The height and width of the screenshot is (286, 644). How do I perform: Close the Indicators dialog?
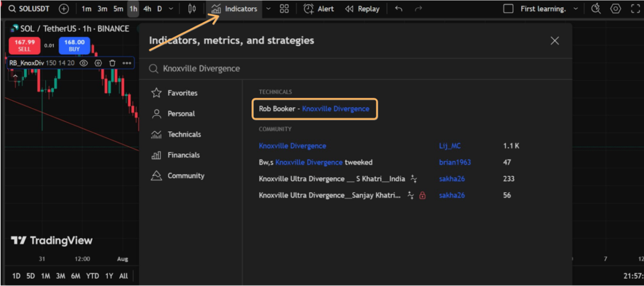[x=555, y=41]
